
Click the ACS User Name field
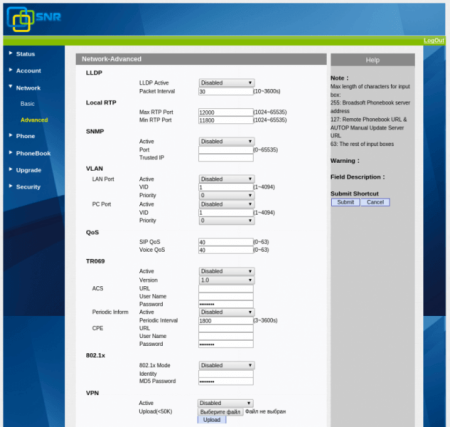coord(226,296)
